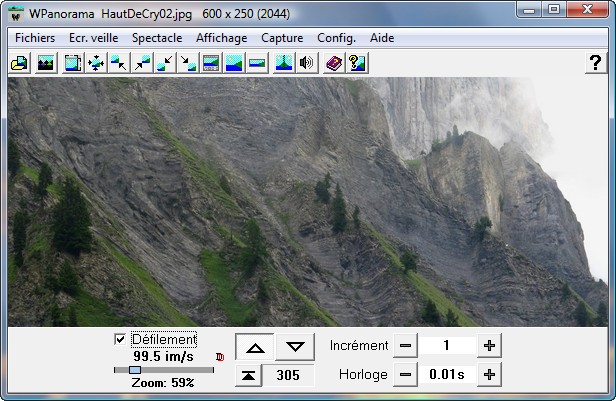Click the question mark button at far right
616x401 pixels.
click(x=594, y=63)
